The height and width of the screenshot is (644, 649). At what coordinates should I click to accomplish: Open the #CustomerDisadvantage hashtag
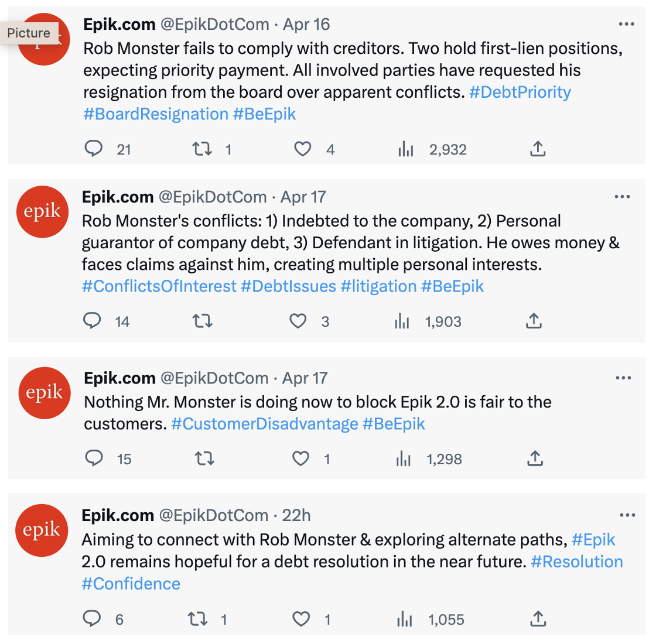(x=265, y=423)
